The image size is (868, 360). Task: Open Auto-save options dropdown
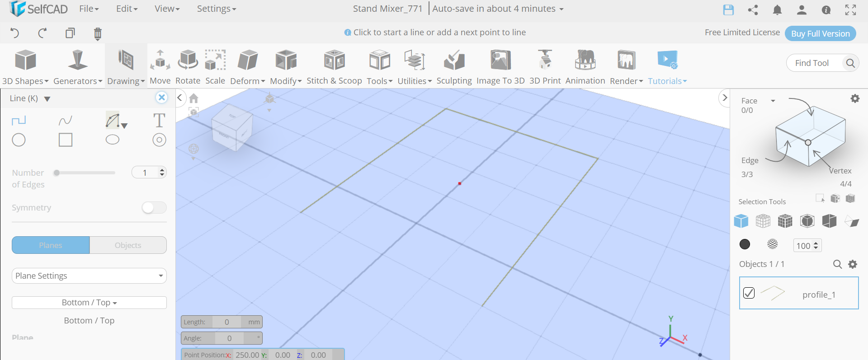tap(498, 9)
